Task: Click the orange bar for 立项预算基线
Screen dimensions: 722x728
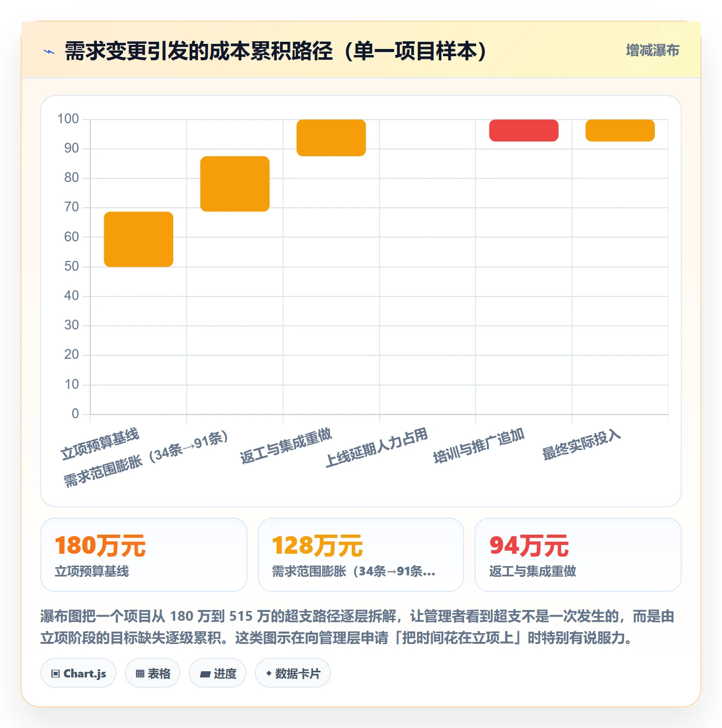Action: click(139, 239)
